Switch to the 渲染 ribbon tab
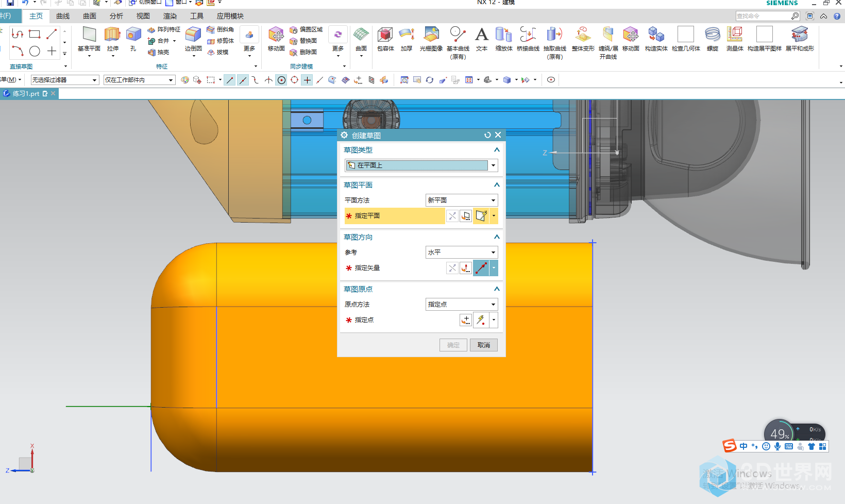The height and width of the screenshot is (504, 845). click(170, 16)
